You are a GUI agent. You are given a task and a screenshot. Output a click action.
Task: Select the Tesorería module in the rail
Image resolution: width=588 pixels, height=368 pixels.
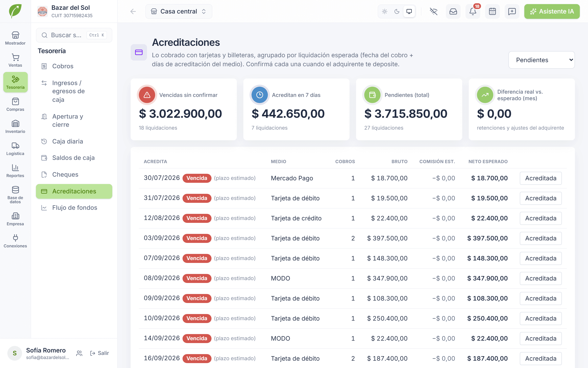click(x=15, y=82)
